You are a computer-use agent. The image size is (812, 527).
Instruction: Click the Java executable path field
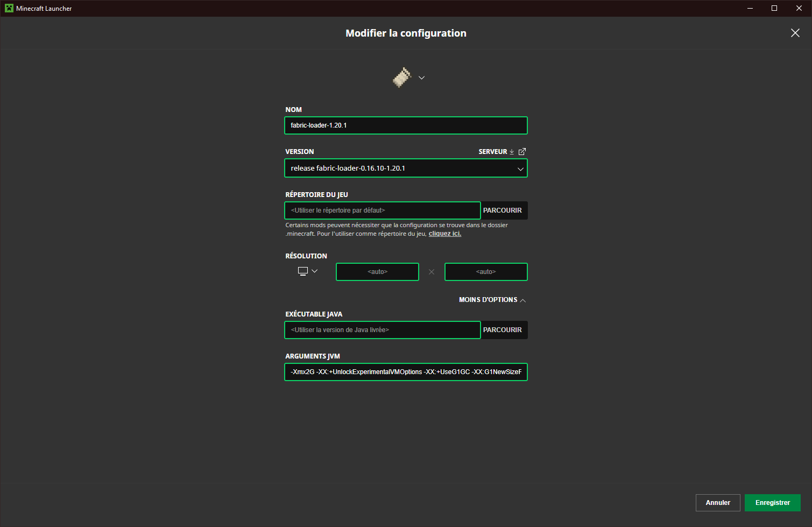382,330
